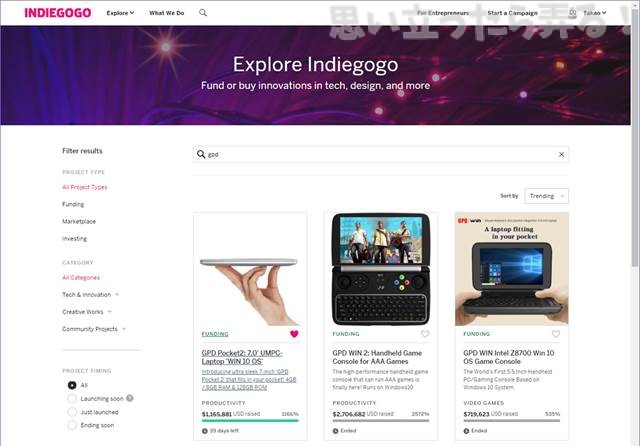The image size is (640, 446).
Task: Clear the gpd search with the X
Action: tap(562, 154)
